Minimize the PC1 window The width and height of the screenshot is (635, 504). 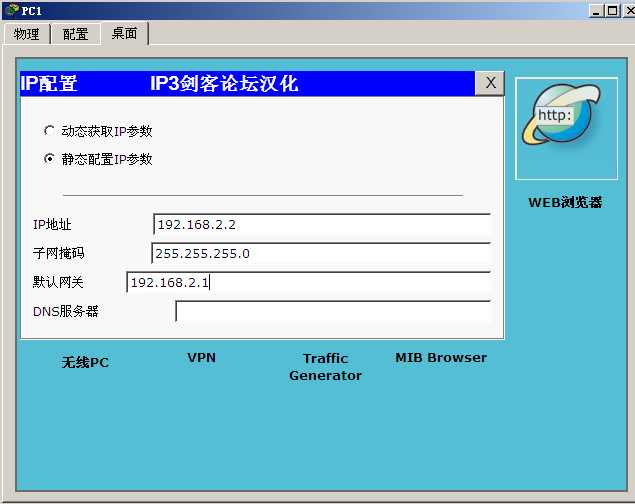[x=596, y=10]
